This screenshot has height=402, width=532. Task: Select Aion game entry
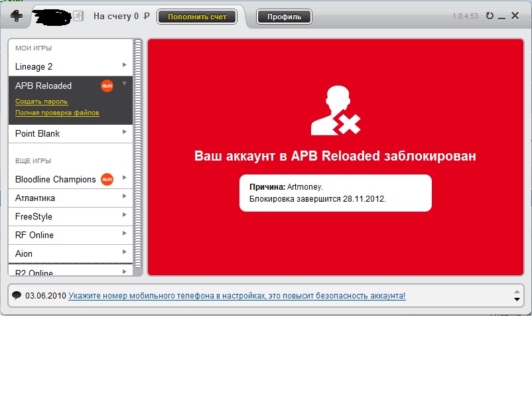70,254
